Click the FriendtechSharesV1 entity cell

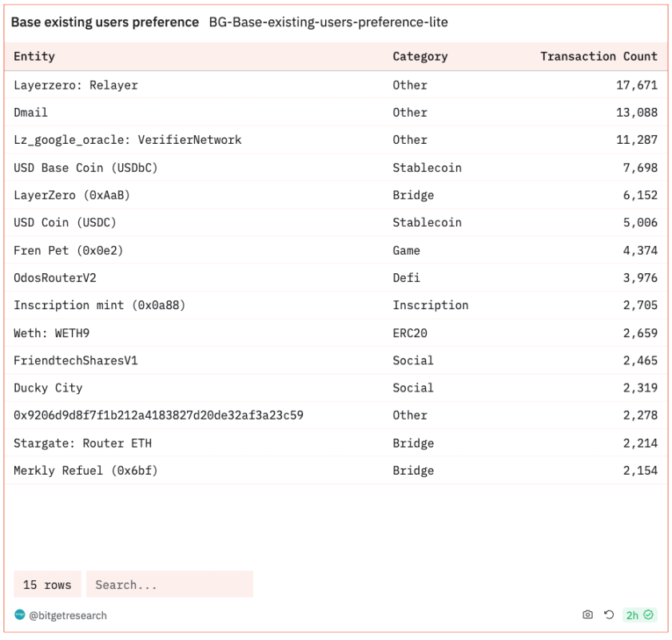pyautogui.click(x=76, y=360)
